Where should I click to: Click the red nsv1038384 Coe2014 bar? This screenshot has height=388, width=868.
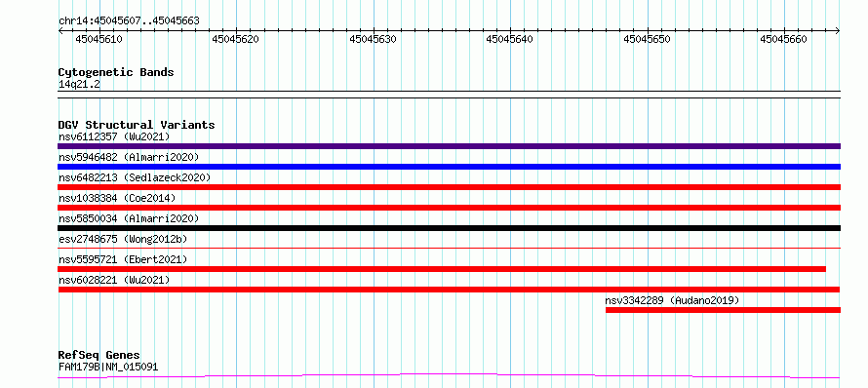tap(449, 208)
